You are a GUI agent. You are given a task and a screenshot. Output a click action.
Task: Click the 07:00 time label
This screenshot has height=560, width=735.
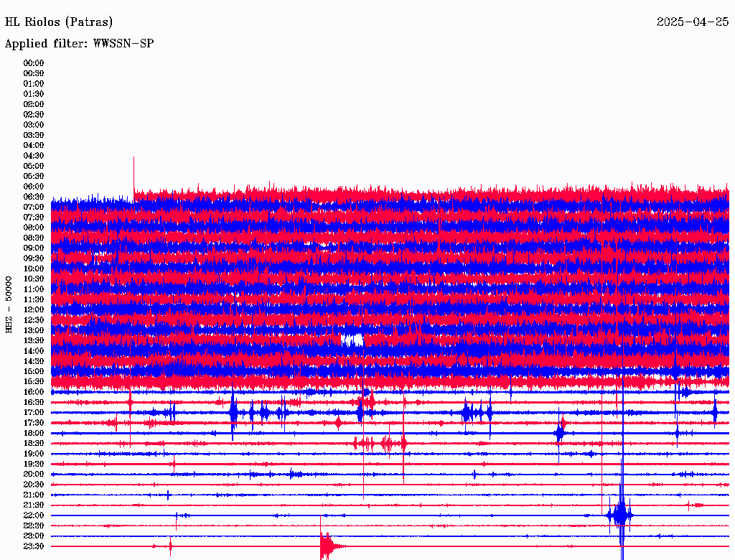point(34,207)
